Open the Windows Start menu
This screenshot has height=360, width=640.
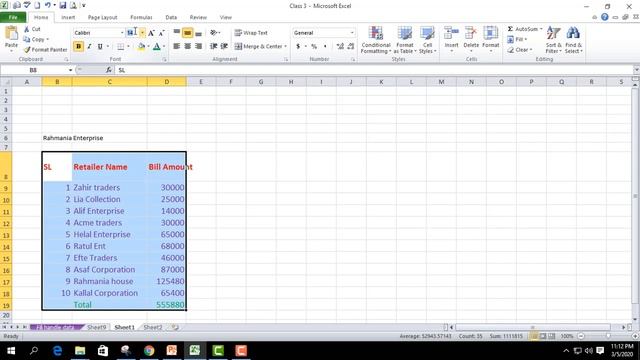[x=11, y=351]
